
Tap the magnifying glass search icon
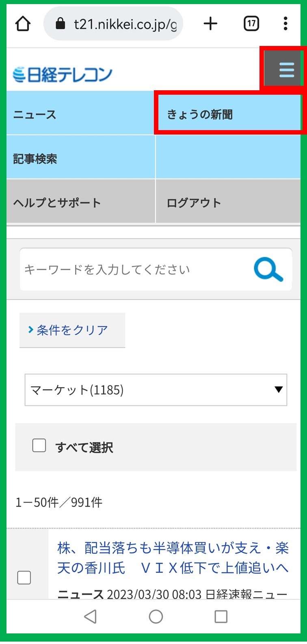click(268, 270)
